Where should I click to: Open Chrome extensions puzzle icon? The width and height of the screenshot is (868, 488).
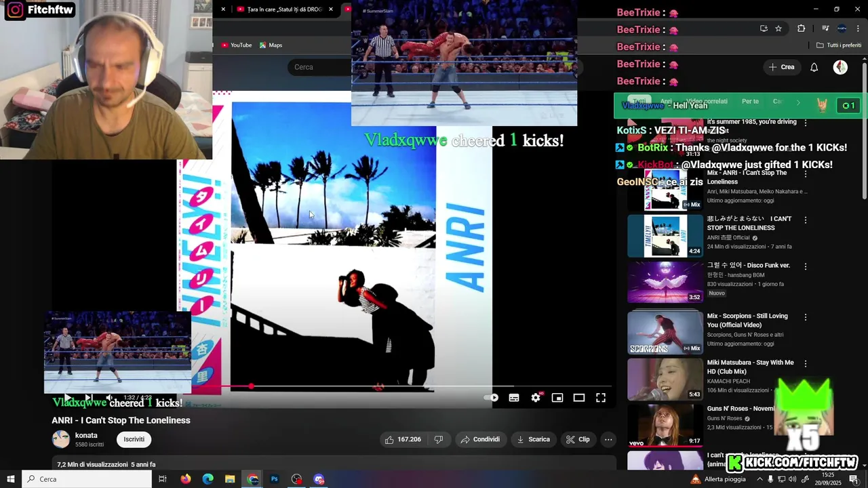click(x=802, y=28)
